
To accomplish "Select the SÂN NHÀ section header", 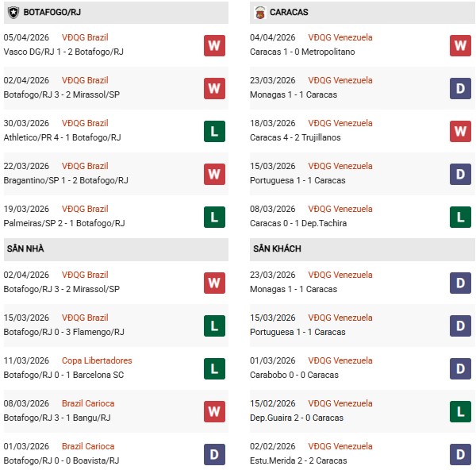I will (25, 249).
